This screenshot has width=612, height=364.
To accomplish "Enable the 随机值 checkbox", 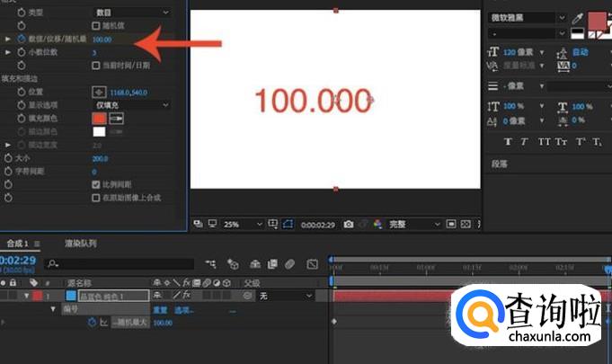I will [97, 26].
